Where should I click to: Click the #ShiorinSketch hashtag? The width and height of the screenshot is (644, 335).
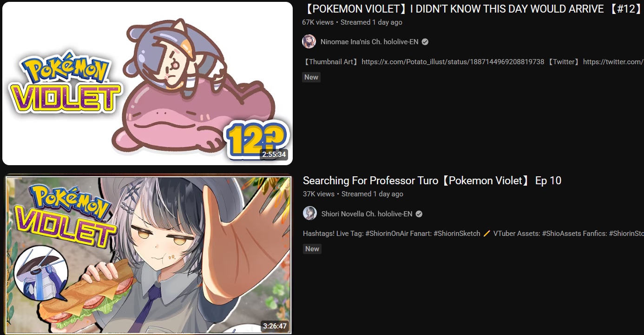pos(457,234)
